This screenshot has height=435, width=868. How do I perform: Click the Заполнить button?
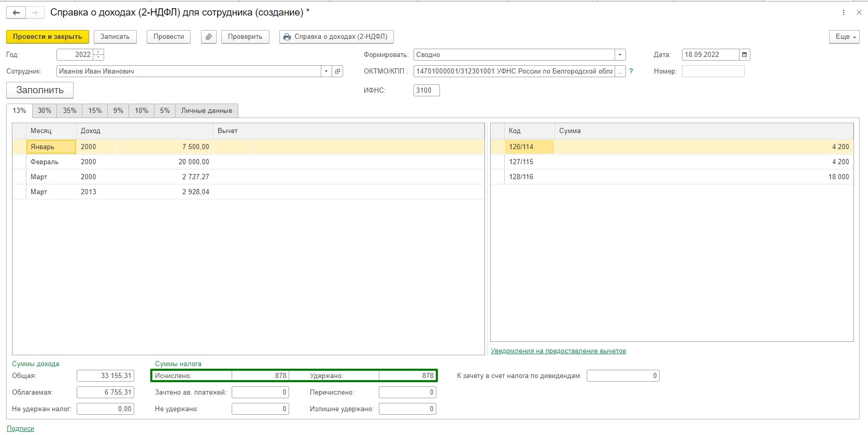(x=40, y=90)
